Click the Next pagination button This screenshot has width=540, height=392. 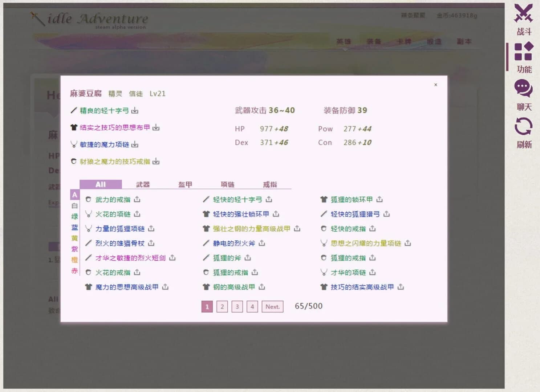coord(272,306)
